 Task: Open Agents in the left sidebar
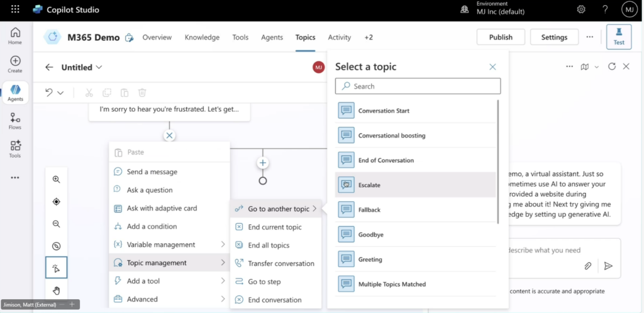15,92
